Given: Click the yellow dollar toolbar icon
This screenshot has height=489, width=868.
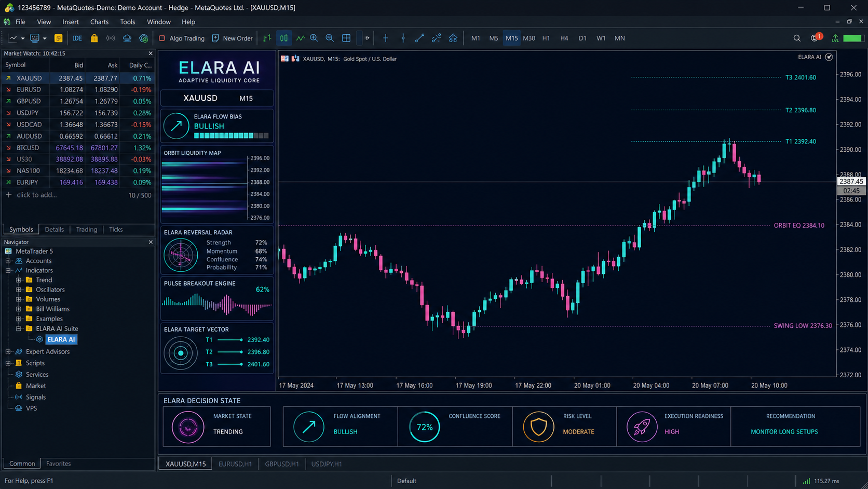Looking at the screenshot, I should pyautogui.click(x=58, y=38).
